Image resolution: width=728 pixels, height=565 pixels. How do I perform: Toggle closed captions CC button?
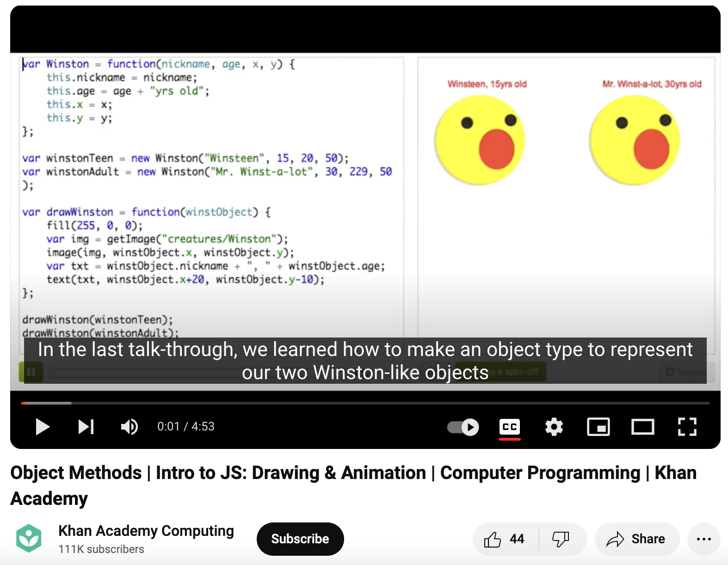[x=510, y=426]
